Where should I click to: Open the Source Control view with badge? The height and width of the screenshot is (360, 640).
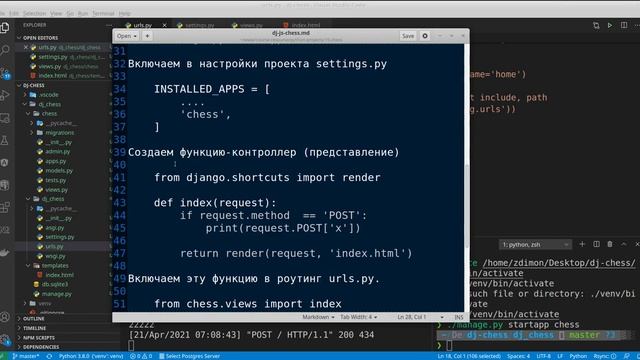click(5, 73)
